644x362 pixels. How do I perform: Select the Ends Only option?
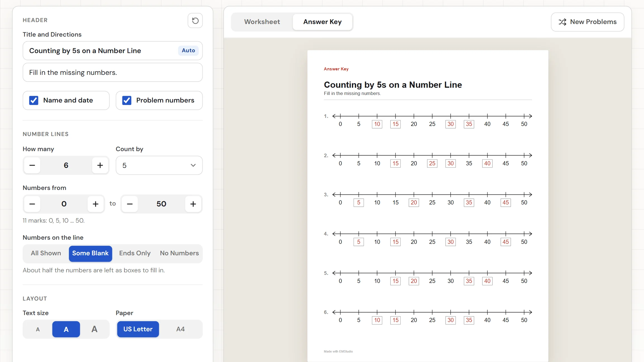[x=135, y=253]
